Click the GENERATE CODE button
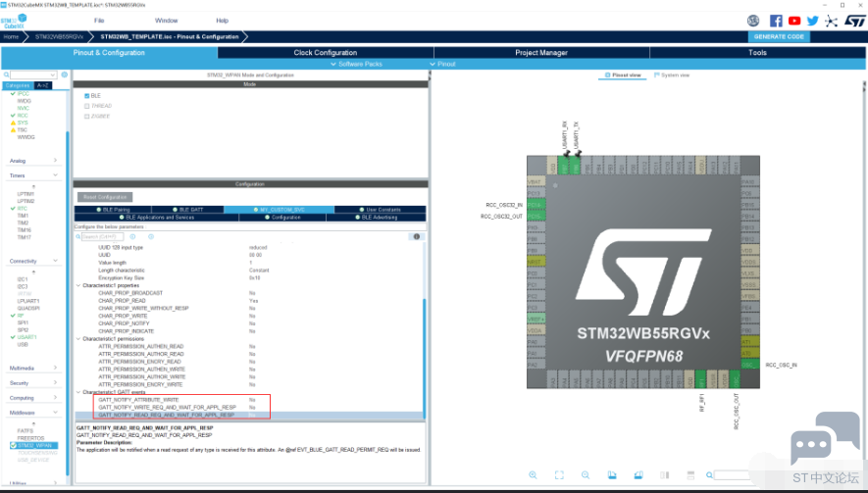 tap(779, 36)
